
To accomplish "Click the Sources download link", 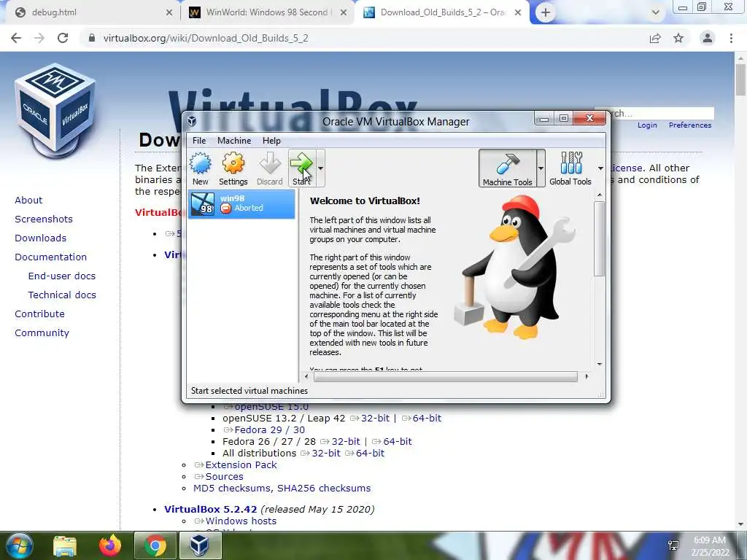I will click(225, 477).
